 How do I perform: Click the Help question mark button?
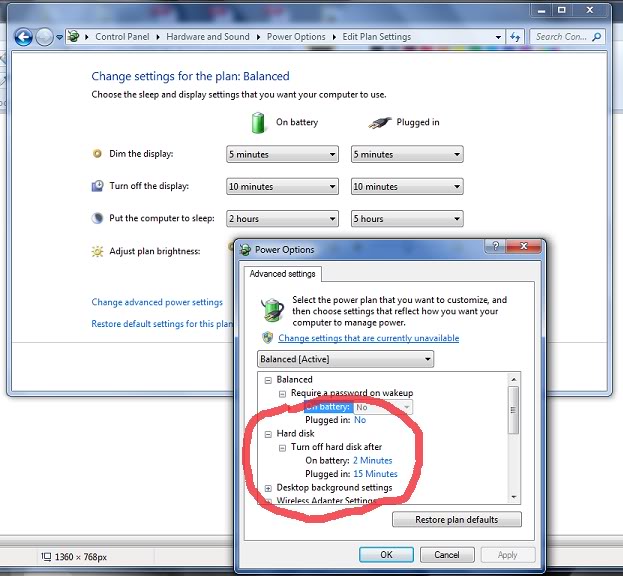495,246
